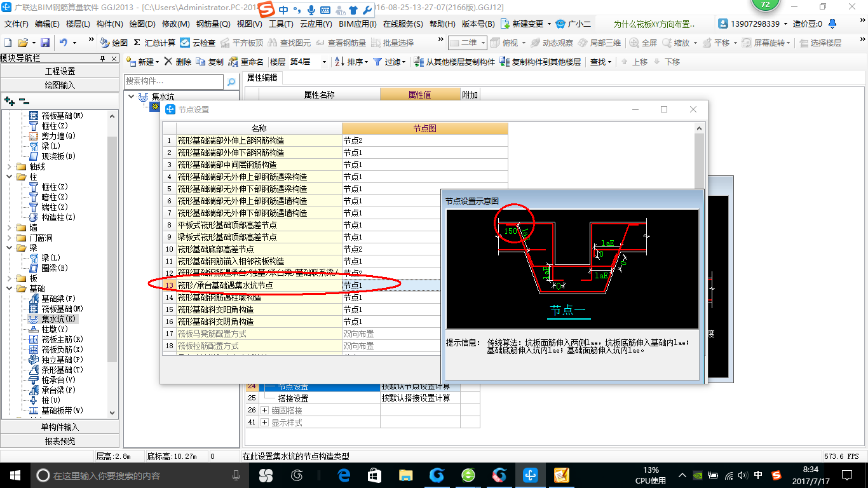The height and width of the screenshot is (488, 868).
Task: Select 柱墩(Y) item in foundation group
Action: click(49, 329)
